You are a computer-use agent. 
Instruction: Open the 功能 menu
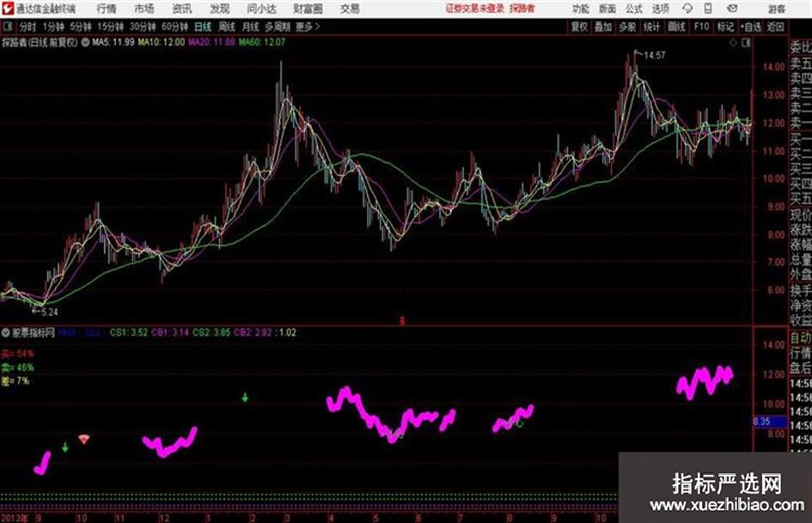pyautogui.click(x=581, y=9)
